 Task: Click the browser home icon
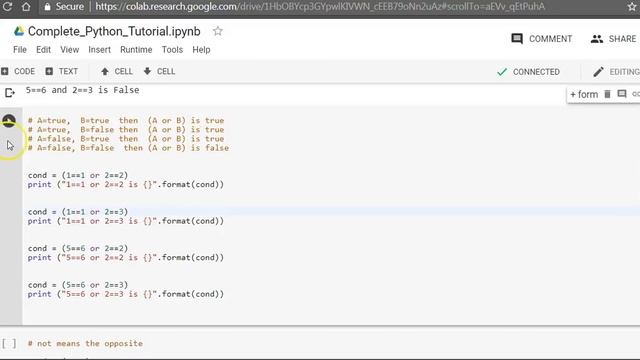tap(26, 7)
